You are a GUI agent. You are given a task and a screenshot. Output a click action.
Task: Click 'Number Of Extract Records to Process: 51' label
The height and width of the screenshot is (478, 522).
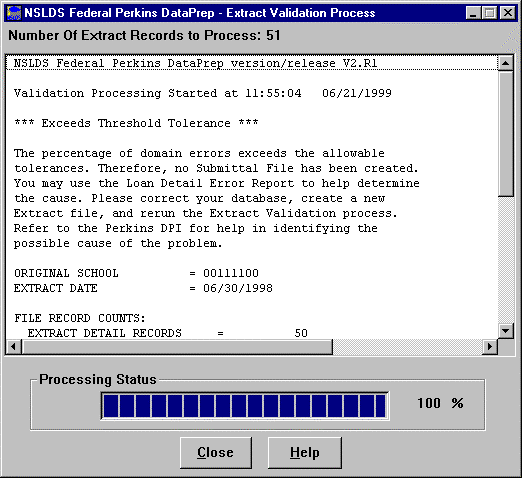144,35
